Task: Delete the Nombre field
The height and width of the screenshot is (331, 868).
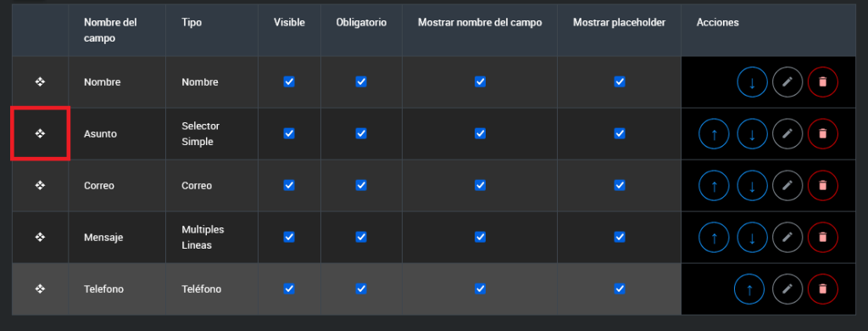Action: (822, 82)
